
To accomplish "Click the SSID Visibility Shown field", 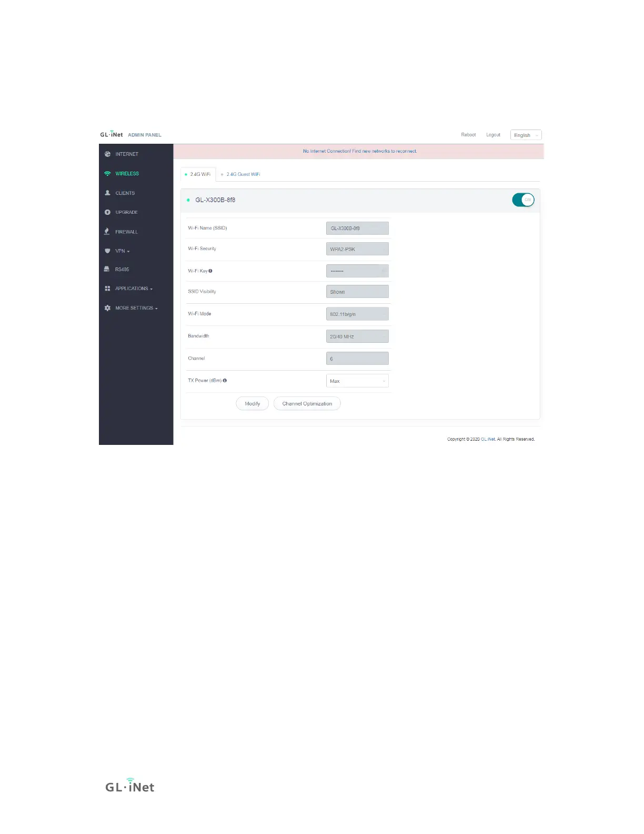I will point(357,292).
